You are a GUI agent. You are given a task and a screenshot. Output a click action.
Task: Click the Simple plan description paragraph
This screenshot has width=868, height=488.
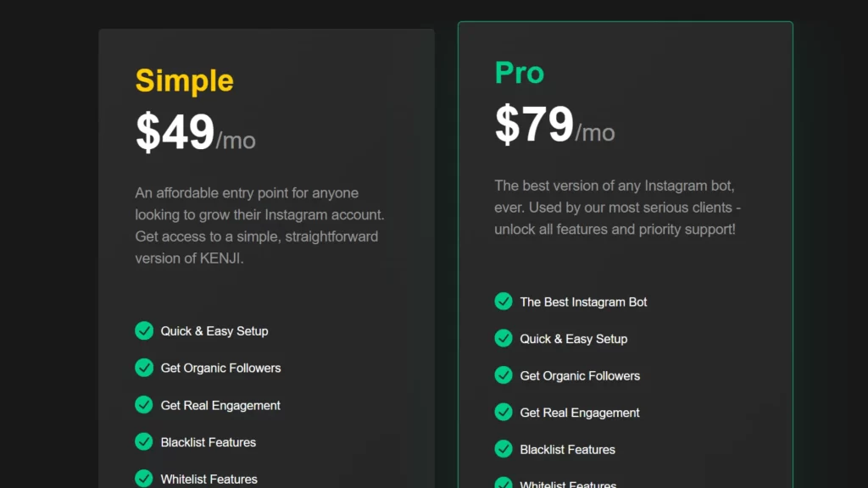pos(259,225)
